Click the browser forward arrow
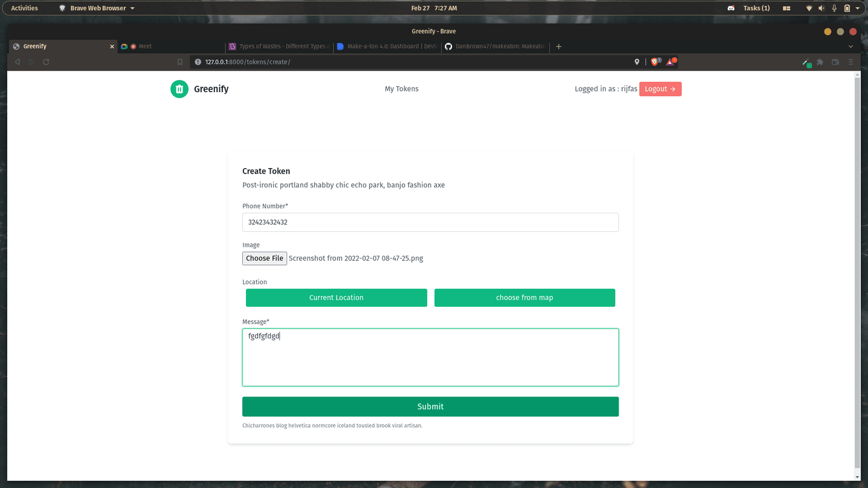 (31, 62)
